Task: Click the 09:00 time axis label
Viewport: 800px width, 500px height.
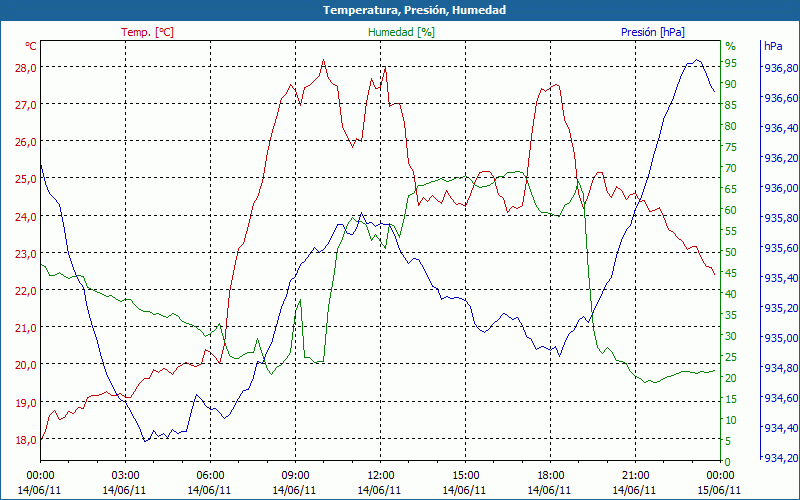Action: (295, 476)
